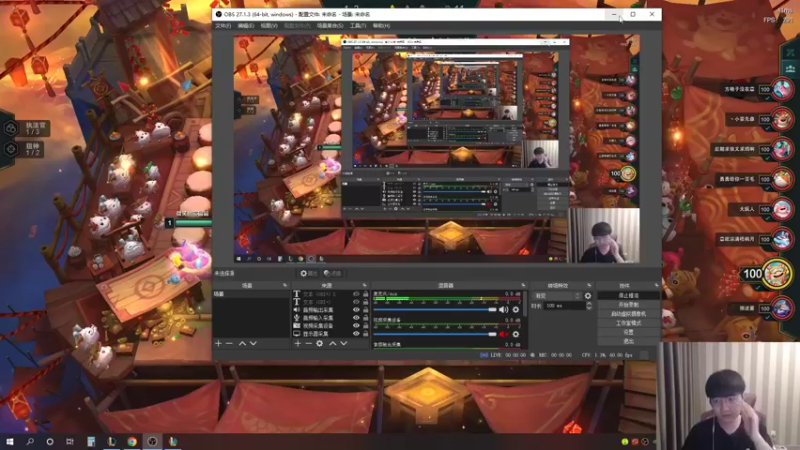Select the 场景 entry in scenes list

251,294
